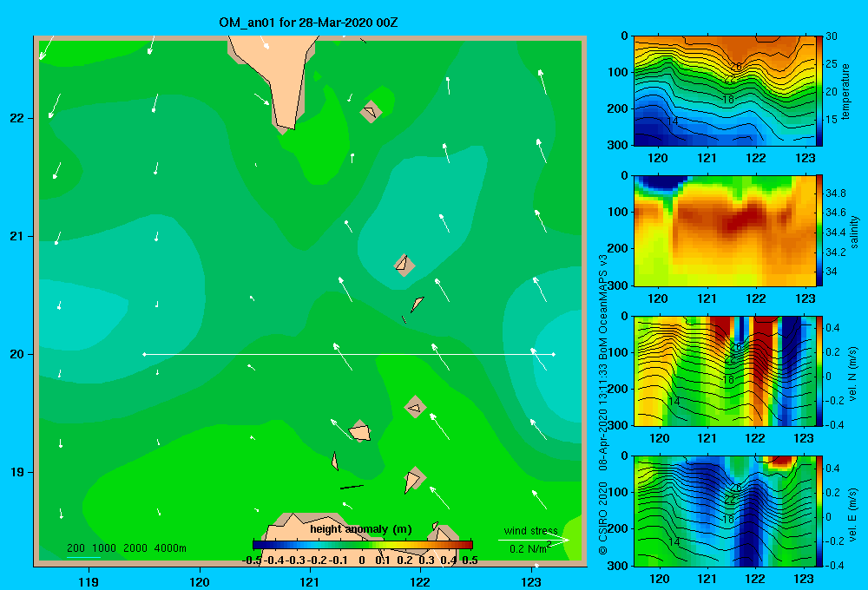Select the west endpoint of the transect line
Image resolution: width=868 pixels, height=590 pixels.
[144, 354]
